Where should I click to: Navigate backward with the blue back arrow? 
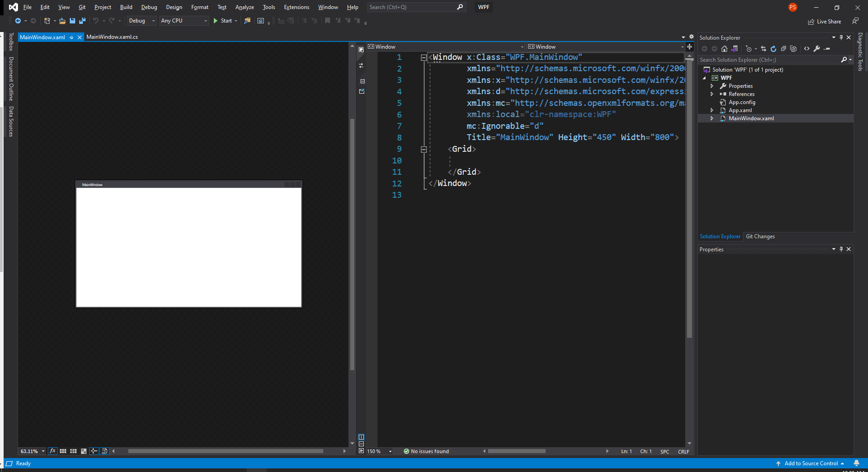(x=18, y=21)
